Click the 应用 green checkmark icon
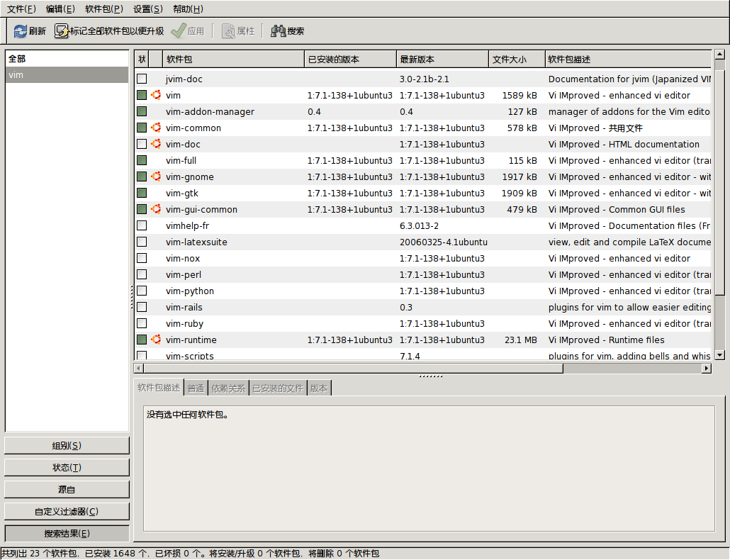Screen dimensions: 730x560 tap(179, 31)
